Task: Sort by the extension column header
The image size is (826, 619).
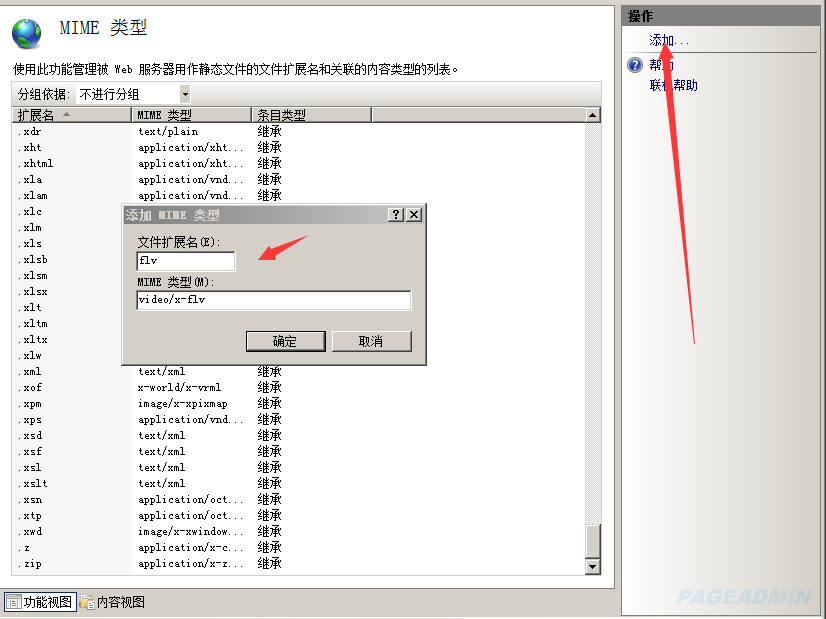Action: point(72,115)
